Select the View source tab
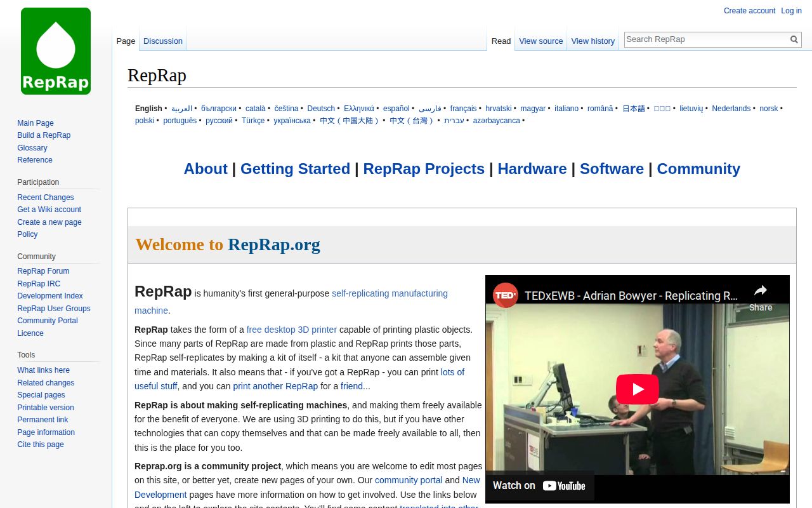Screen dimensions: 812x508 point(540,41)
